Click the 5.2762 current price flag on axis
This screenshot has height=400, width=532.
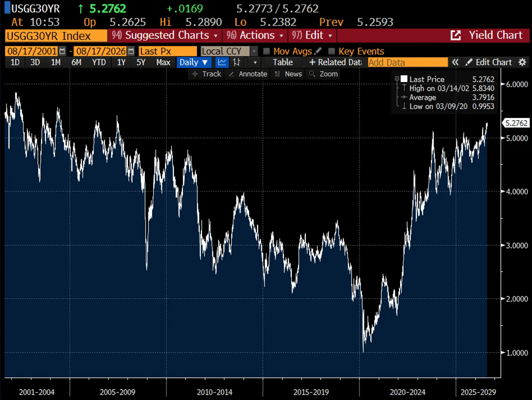tap(516, 123)
